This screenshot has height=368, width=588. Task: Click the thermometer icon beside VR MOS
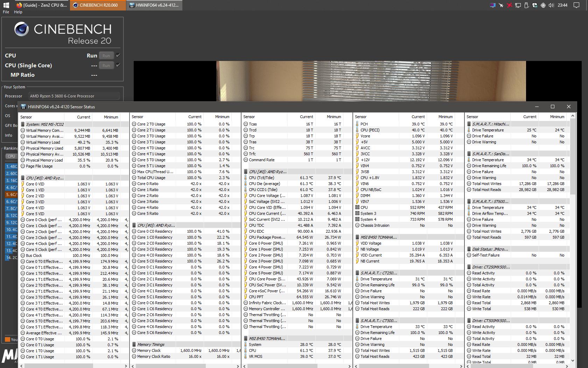click(246, 356)
